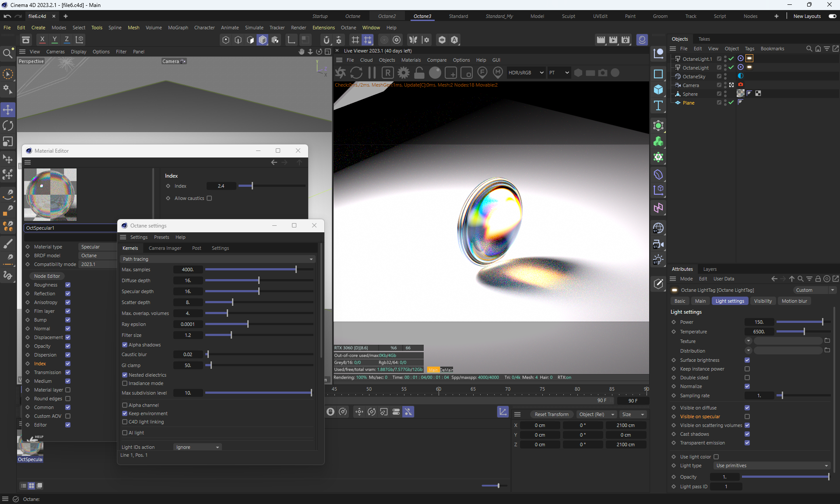Image resolution: width=840 pixels, height=504 pixels.
Task: Pause the Live Viewer render
Action: (372, 73)
